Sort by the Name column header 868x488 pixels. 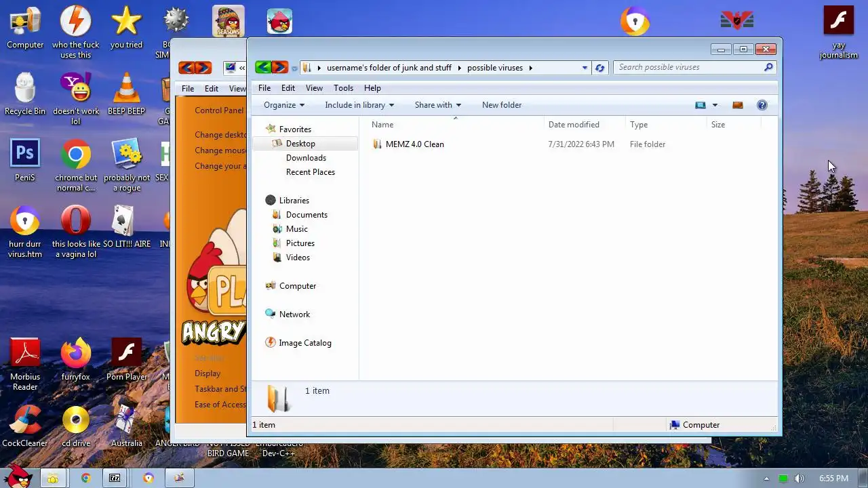(382, 125)
